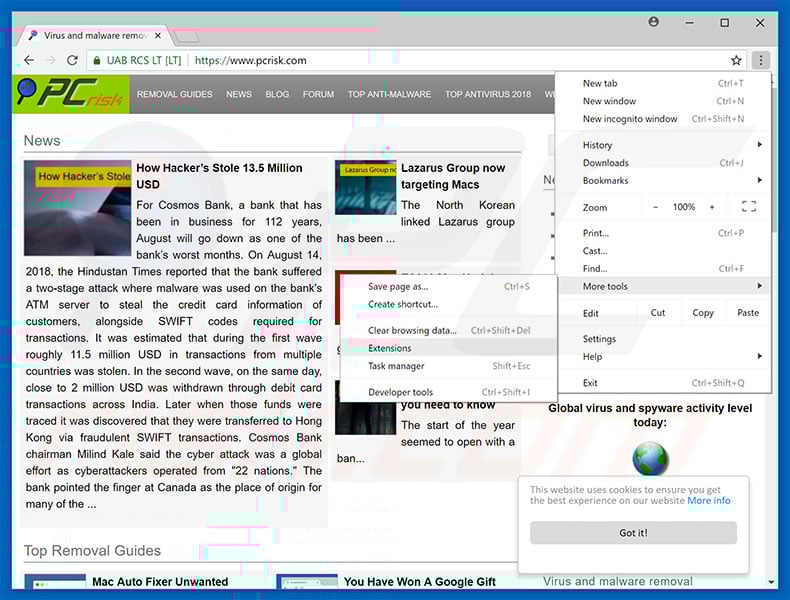Select Save page as... in submenu
The width and height of the screenshot is (790, 600).
(449, 287)
